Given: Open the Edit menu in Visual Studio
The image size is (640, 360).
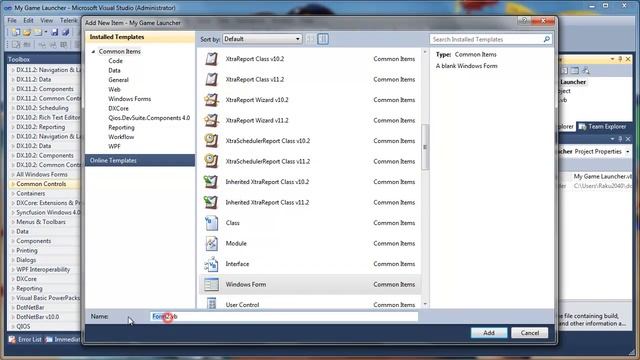Looking at the screenshot, I should [x=28, y=20].
